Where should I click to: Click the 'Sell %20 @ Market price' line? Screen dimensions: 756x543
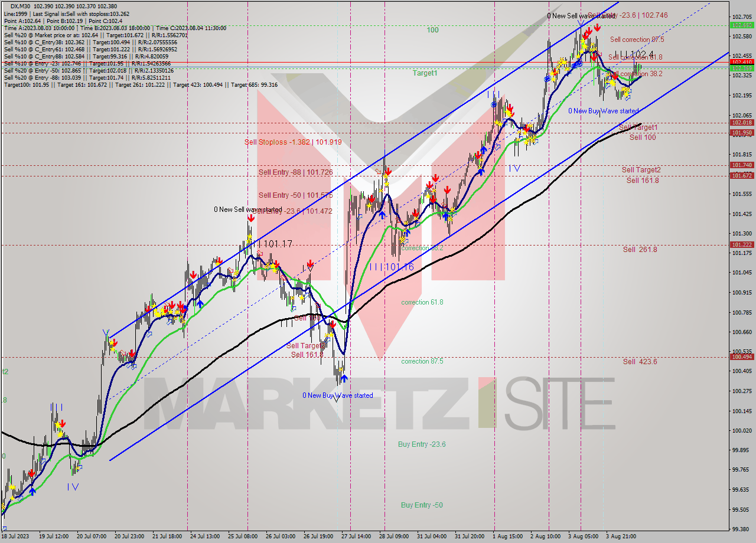click(96, 35)
